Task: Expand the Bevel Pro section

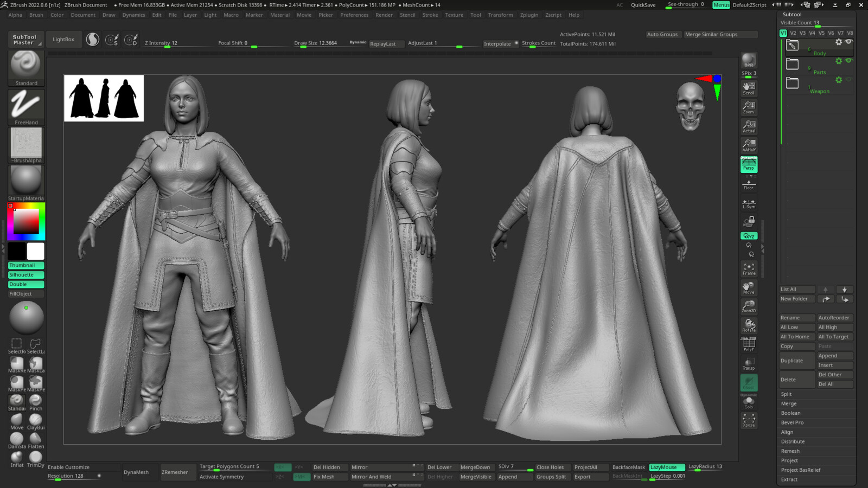Action: coord(792,422)
